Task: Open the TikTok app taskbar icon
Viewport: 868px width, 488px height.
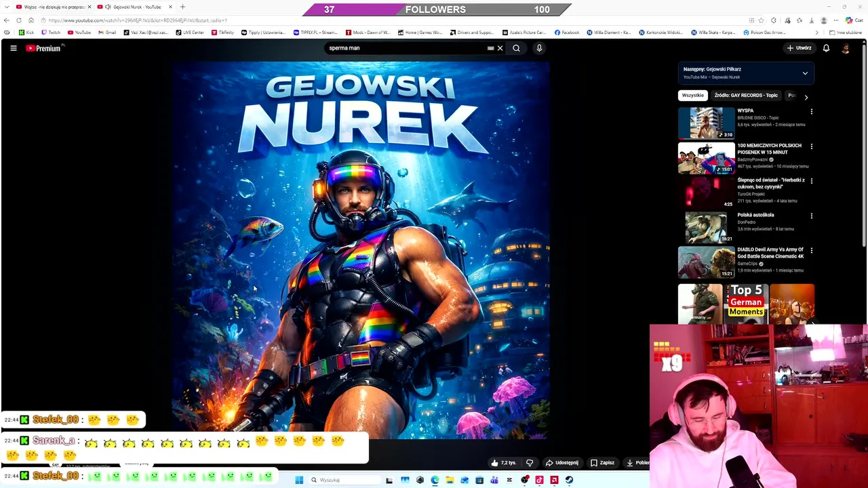Action: pyautogui.click(x=539, y=480)
